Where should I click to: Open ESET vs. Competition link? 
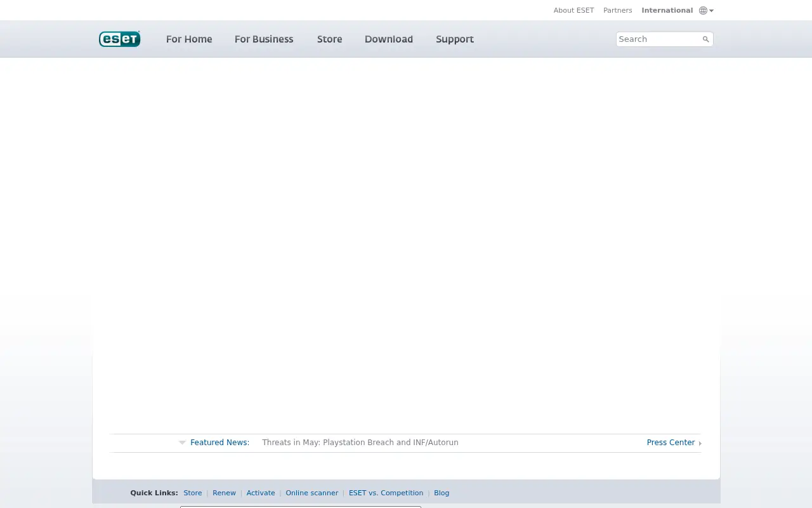click(x=386, y=493)
